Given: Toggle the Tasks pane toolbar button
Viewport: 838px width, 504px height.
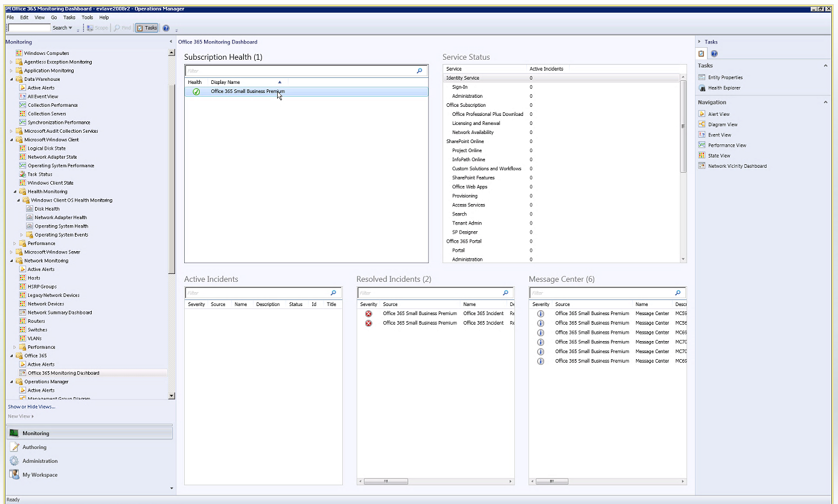Looking at the screenshot, I should click(x=147, y=28).
